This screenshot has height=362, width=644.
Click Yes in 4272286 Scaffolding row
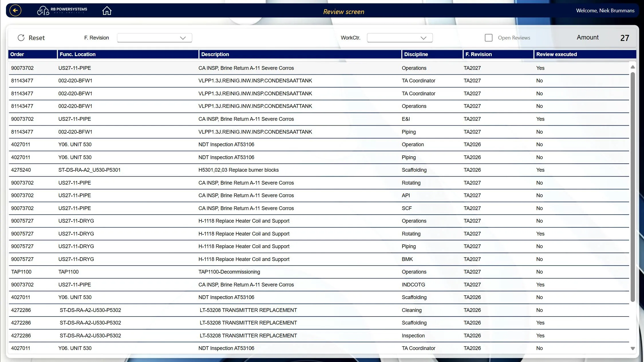[540, 323]
